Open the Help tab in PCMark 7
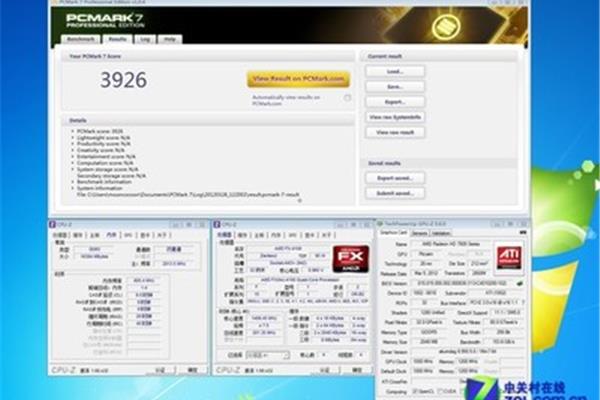The width and height of the screenshot is (600, 400). pyautogui.click(x=170, y=39)
